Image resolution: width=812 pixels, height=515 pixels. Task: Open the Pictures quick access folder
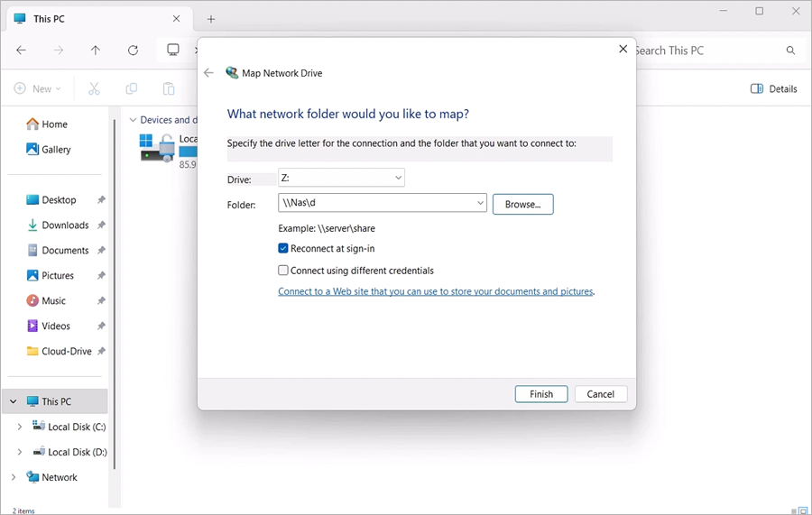click(x=51, y=275)
